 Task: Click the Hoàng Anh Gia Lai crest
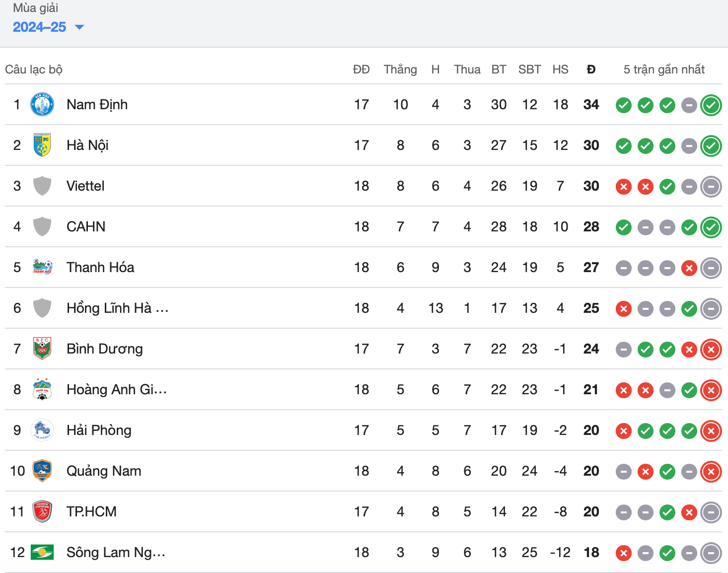[x=42, y=389]
